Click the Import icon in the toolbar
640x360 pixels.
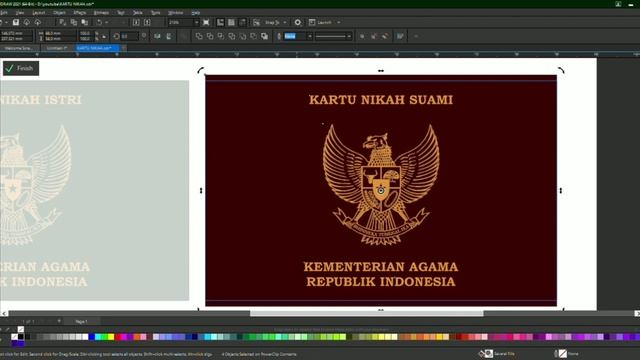[x=136, y=22]
